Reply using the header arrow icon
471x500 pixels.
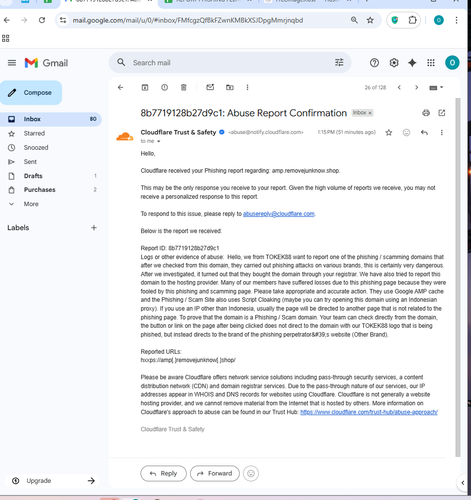click(x=424, y=133)
